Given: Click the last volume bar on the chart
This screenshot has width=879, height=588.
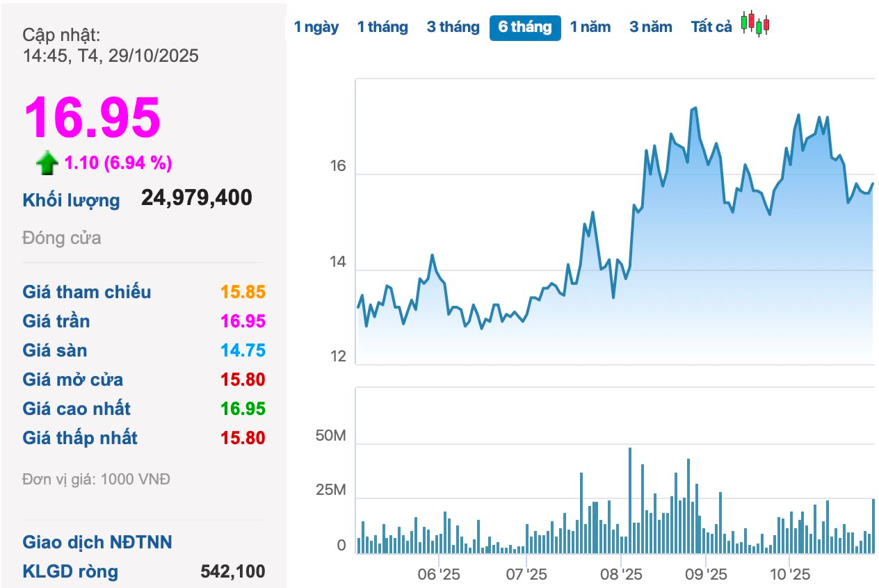Looking at the screenshot, I should tap(873, 526).
